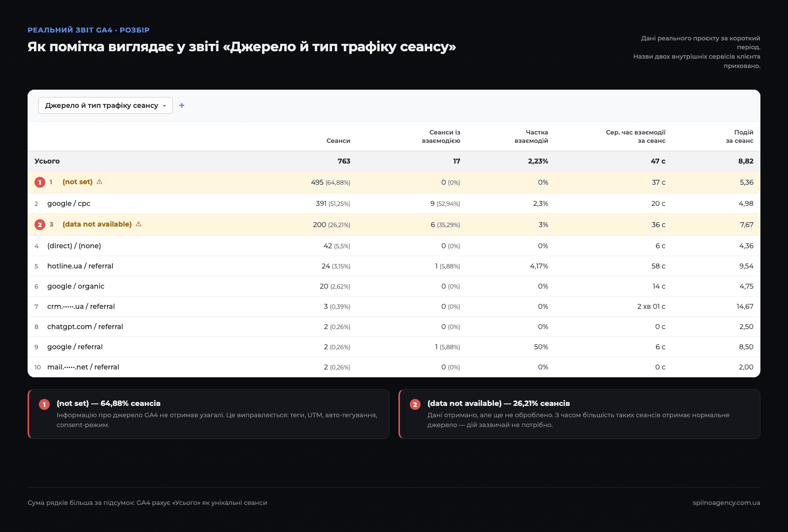Add a secondary dimension with the plus icon

pos(182,105)
